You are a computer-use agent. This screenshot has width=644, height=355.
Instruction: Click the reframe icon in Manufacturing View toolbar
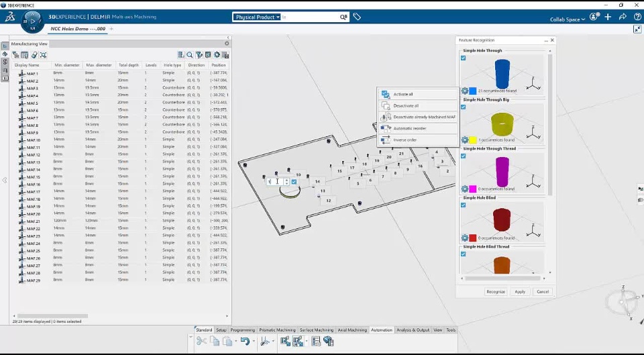44,54
